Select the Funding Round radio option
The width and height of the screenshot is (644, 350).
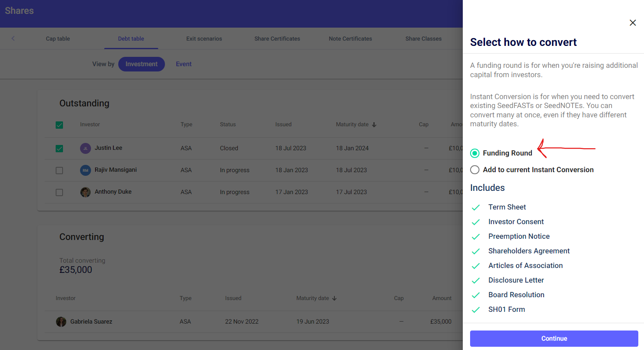coord(475,153)
